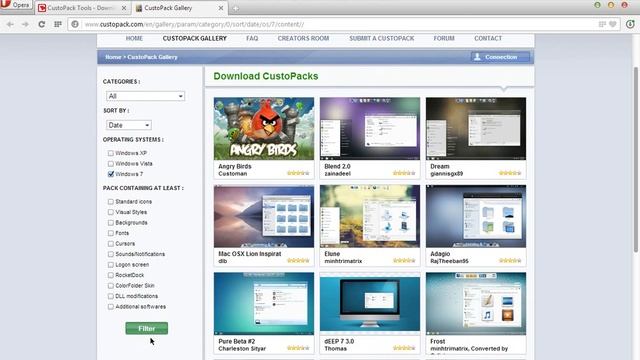Switch to the CustoPack Tools browser tab
This screenshot has width=640, height=360.
pyautogui.click(x=82, y=8)
